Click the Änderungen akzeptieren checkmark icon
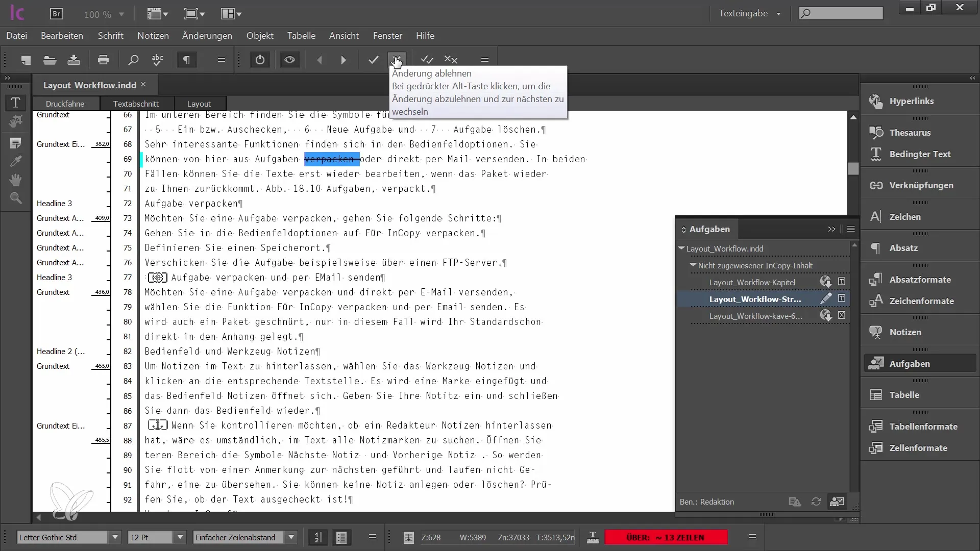Image resolution: width=980 pixels, height=551 pixels. click(374, 61)
